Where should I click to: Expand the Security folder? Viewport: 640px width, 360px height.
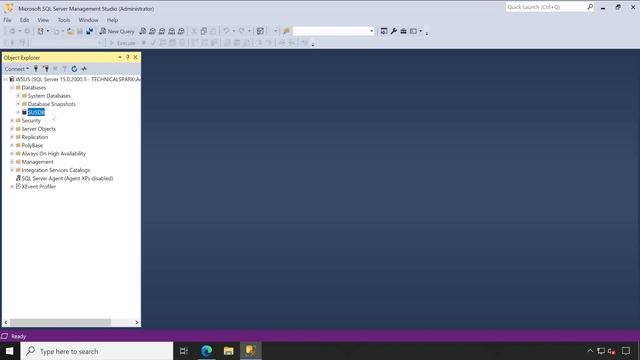(x=12, y=120)
